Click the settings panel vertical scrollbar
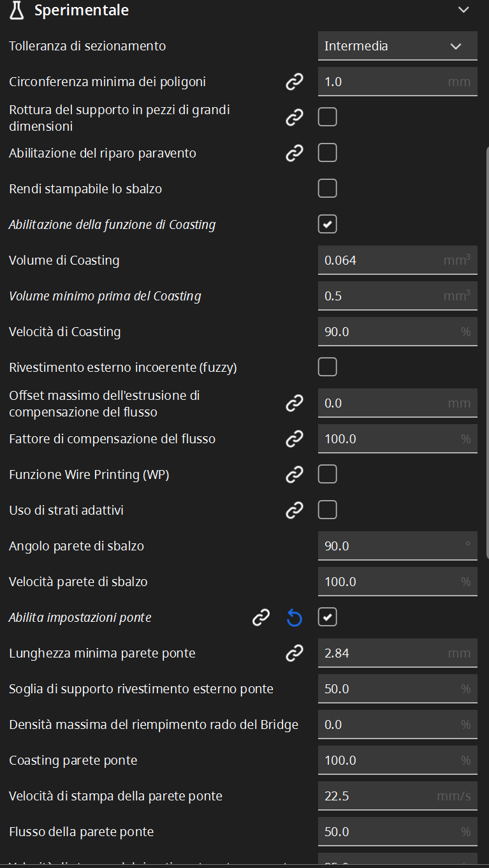This screenshot has width=489, height=868. coord(486,351)
